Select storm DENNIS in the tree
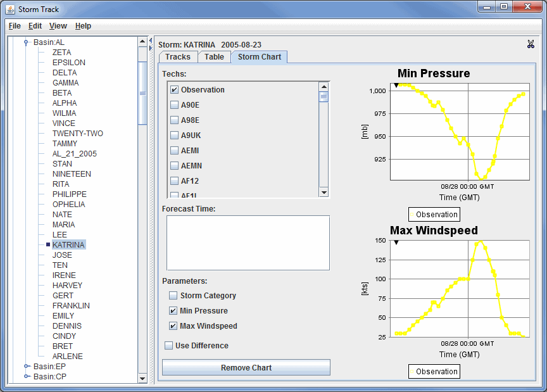The width and height of the screenshot is (547, 392). (67, 326)
